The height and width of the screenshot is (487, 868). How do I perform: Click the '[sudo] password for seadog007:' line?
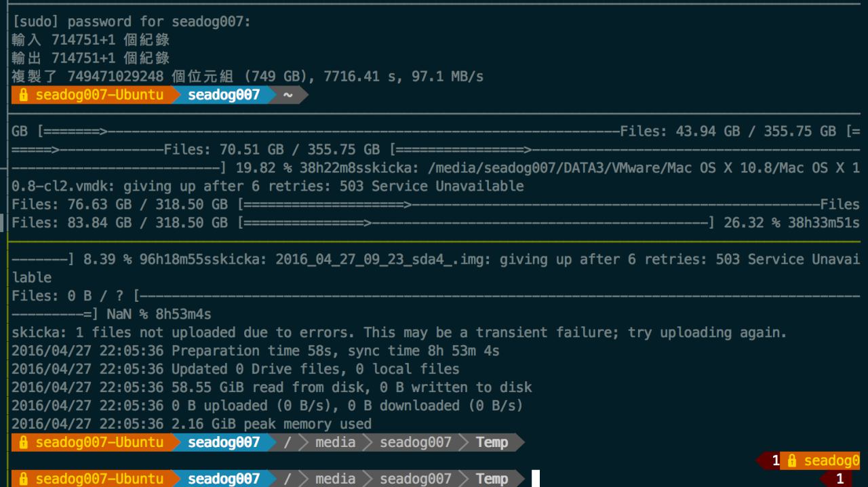132,22
